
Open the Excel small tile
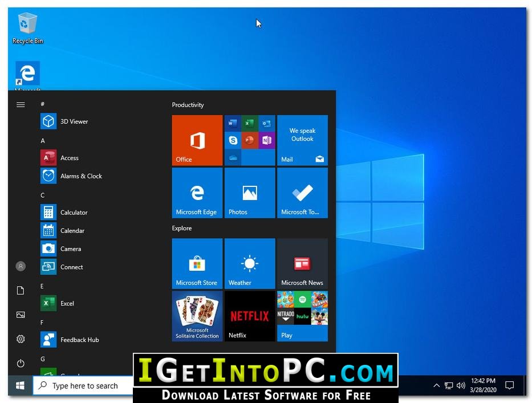coord(250,123)
